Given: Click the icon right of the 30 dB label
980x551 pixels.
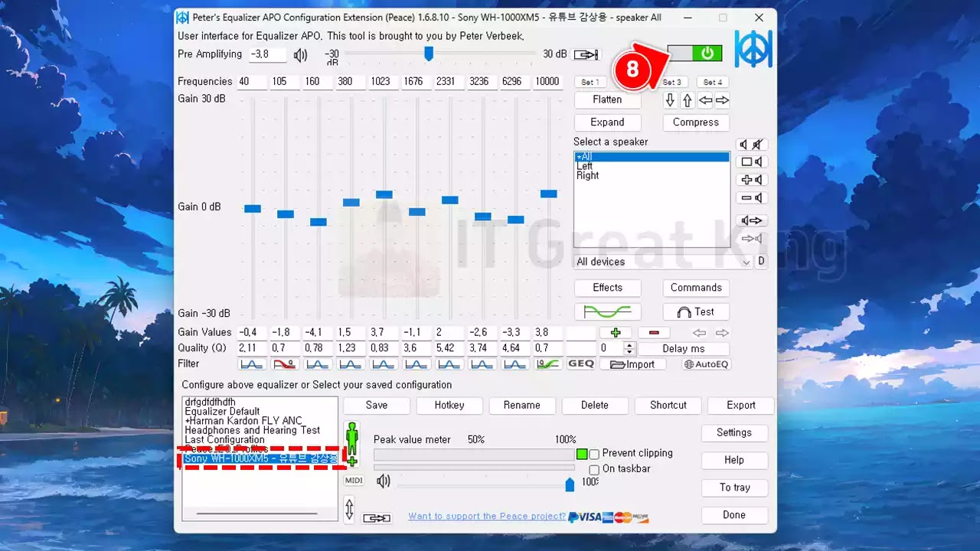Looking at the screenshot, I should point(586,54).
